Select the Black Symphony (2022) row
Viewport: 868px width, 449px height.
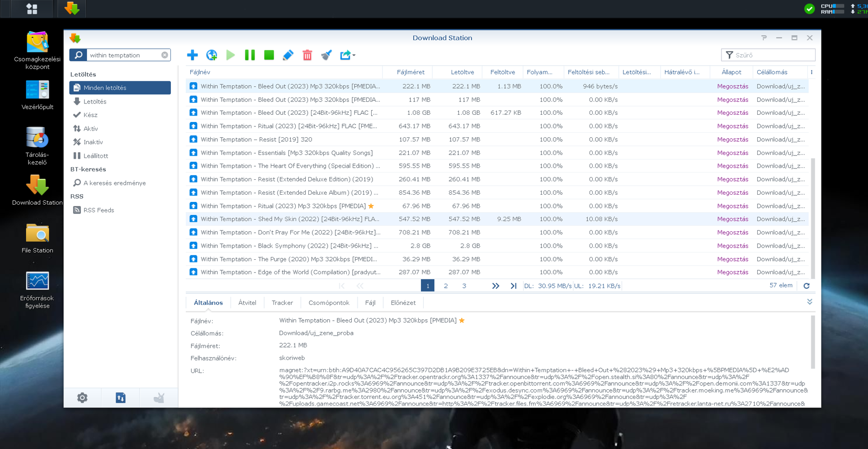(497, 246)
